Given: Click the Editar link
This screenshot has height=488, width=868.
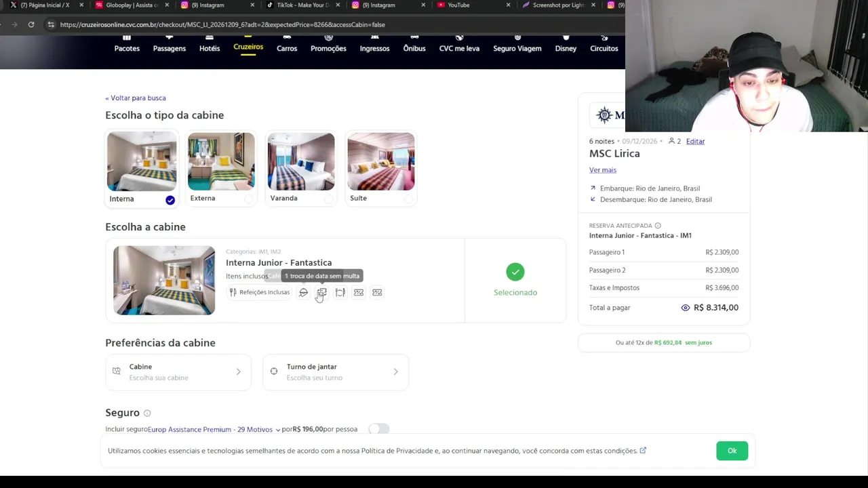Looking at the screenshot, I should coord(695,141).
